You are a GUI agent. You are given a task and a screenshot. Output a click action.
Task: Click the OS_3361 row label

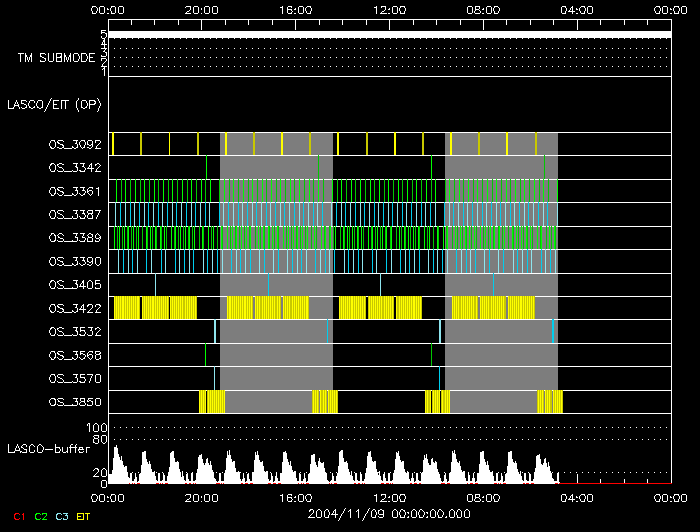[74, 191]
